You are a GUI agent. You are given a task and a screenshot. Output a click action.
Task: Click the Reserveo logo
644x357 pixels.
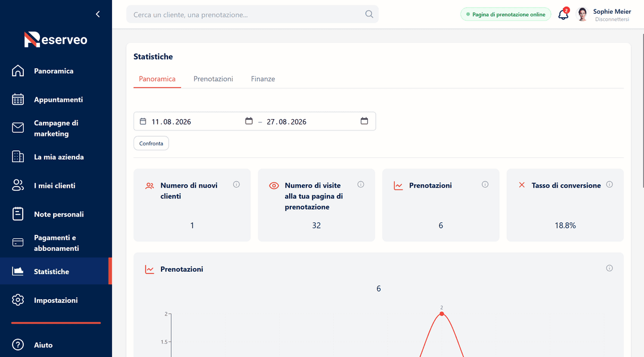(x=56, y=39)
